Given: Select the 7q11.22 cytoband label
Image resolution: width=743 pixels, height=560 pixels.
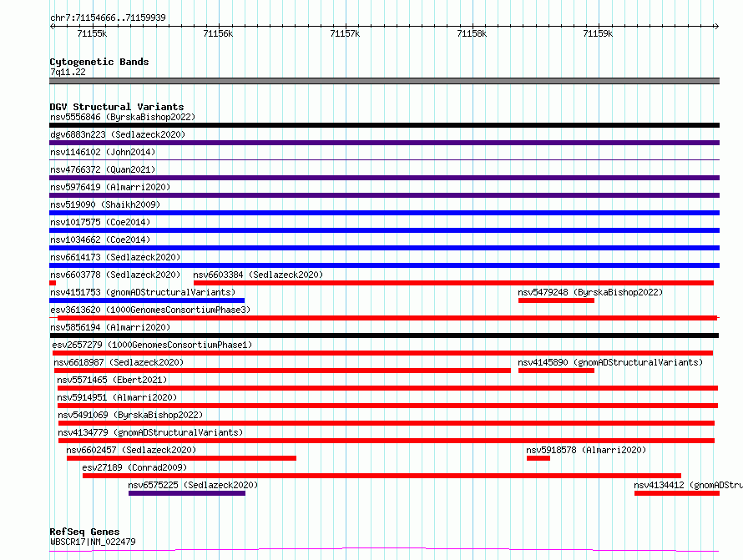Looking at the screenshot, I should (x=68, y=72).
